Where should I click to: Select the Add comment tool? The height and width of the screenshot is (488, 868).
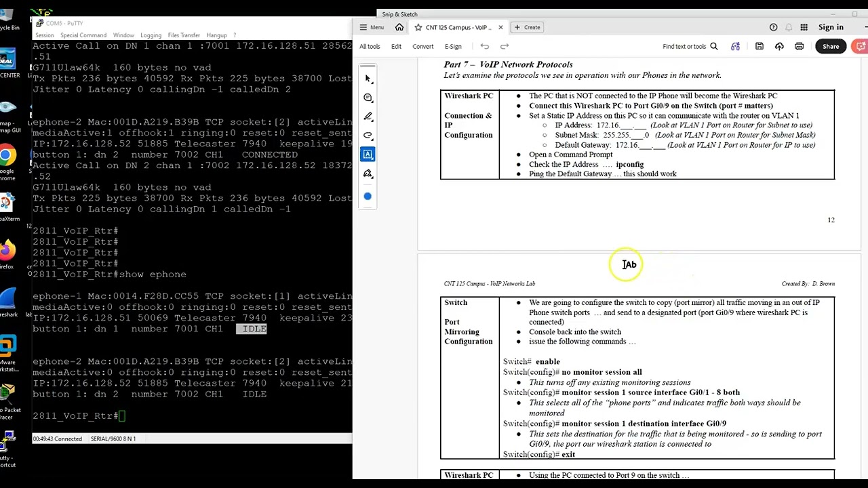tap(368, 98)
